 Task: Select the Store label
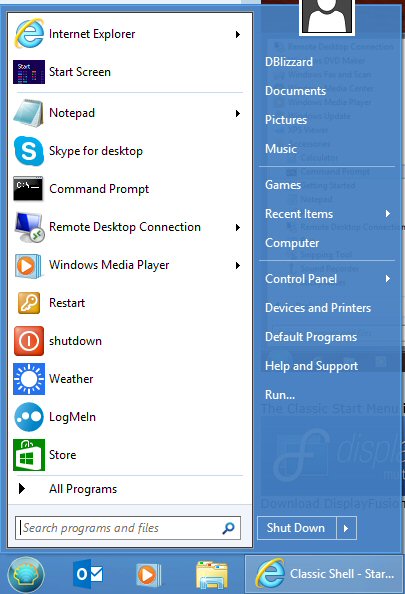coord(63,455)
